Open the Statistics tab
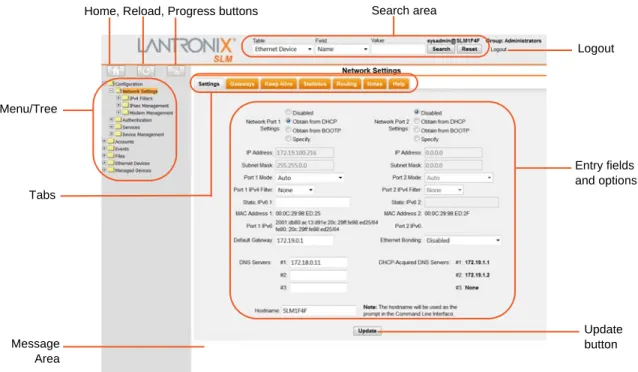The height and width of the screenshot is (372, 638). tap(315, 84)
